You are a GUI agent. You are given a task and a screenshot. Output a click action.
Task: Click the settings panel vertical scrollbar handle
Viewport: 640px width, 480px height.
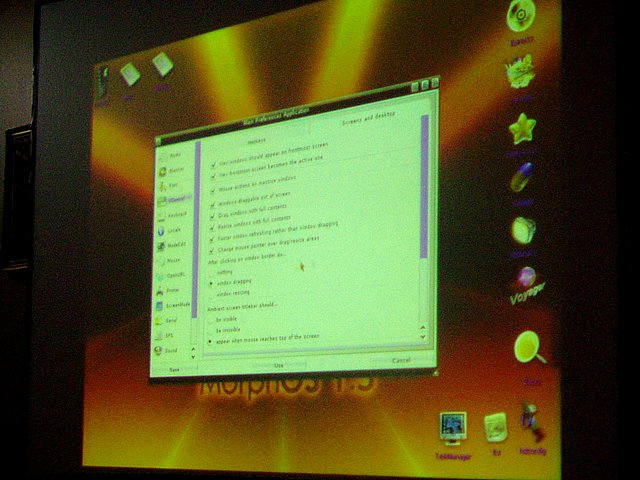[x=424, y=186]
